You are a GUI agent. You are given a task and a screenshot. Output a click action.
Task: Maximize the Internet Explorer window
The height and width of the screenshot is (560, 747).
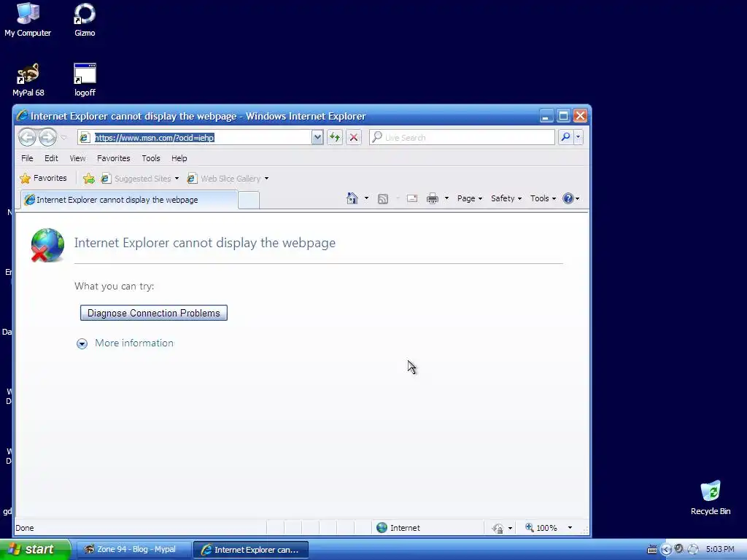tap(563, 116)
